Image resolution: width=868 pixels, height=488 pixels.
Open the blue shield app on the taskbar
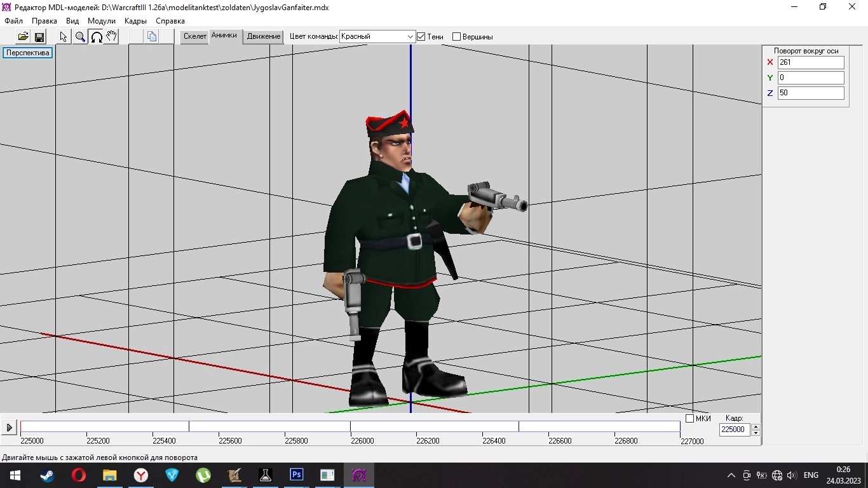point(172,475)
